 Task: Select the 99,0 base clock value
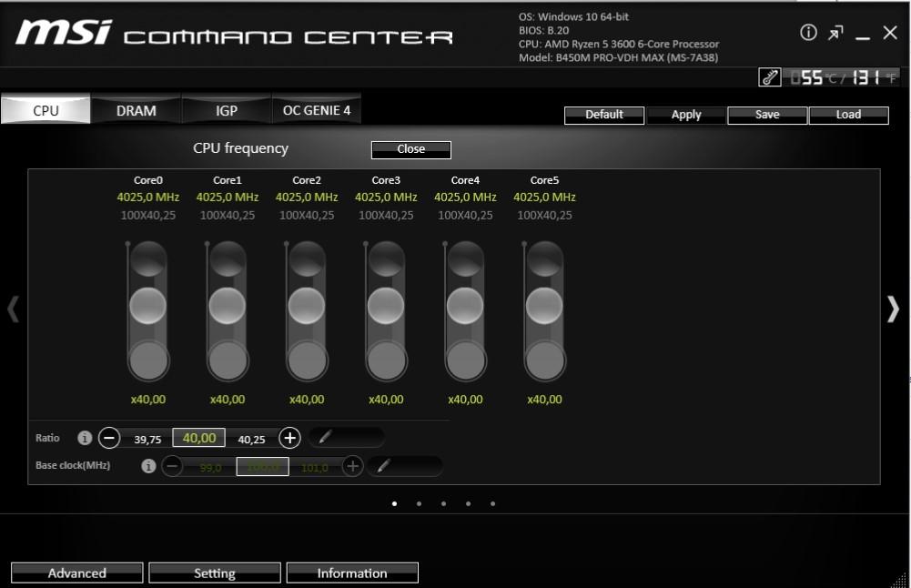pos(210,468)
